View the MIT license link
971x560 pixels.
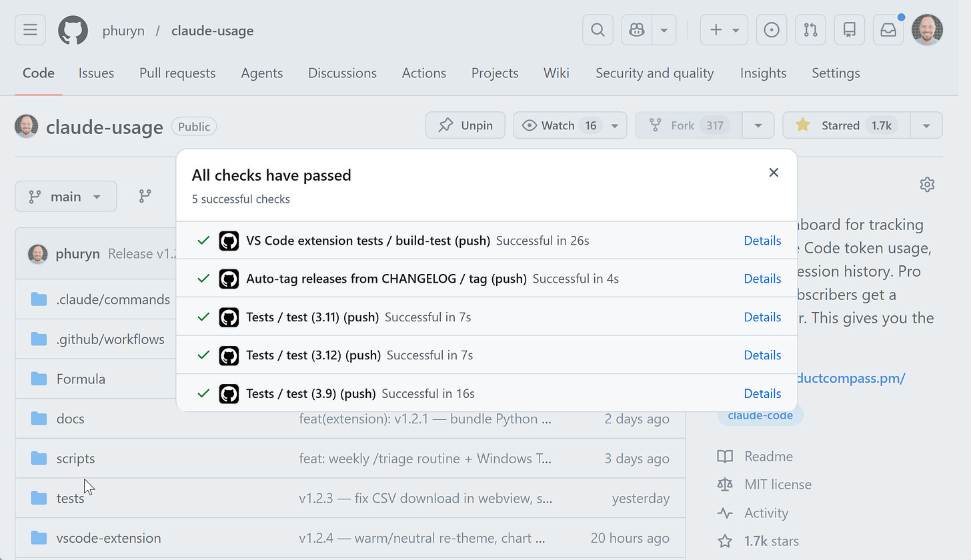(778, 485)
